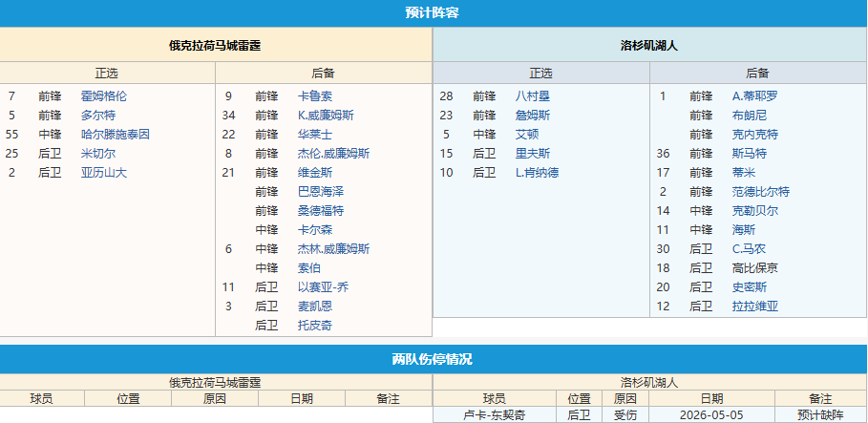Click the Lakers 后备 column header
This screenshot has width=868, height=423.
(757, 74)
